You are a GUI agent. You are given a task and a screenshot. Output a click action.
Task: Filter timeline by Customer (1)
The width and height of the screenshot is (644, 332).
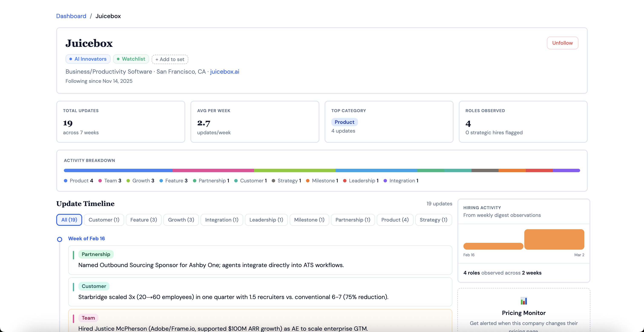tap(104, 220)
